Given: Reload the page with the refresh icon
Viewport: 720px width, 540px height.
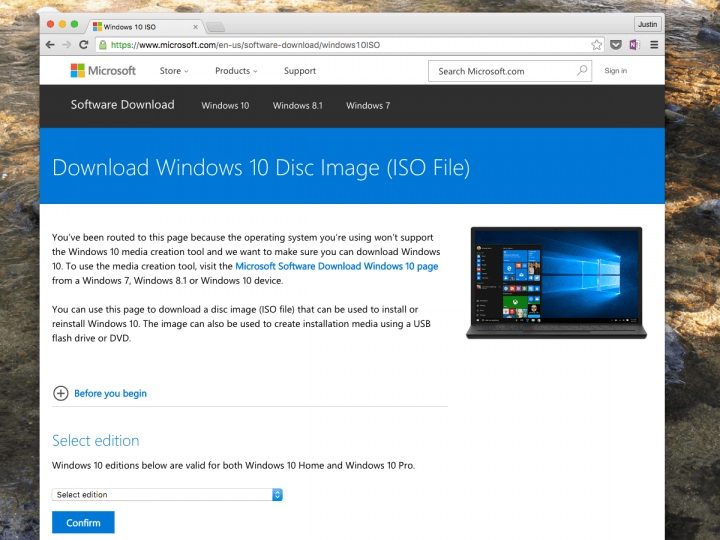Looking at the screenshot, I should click(x=84, y=45).
